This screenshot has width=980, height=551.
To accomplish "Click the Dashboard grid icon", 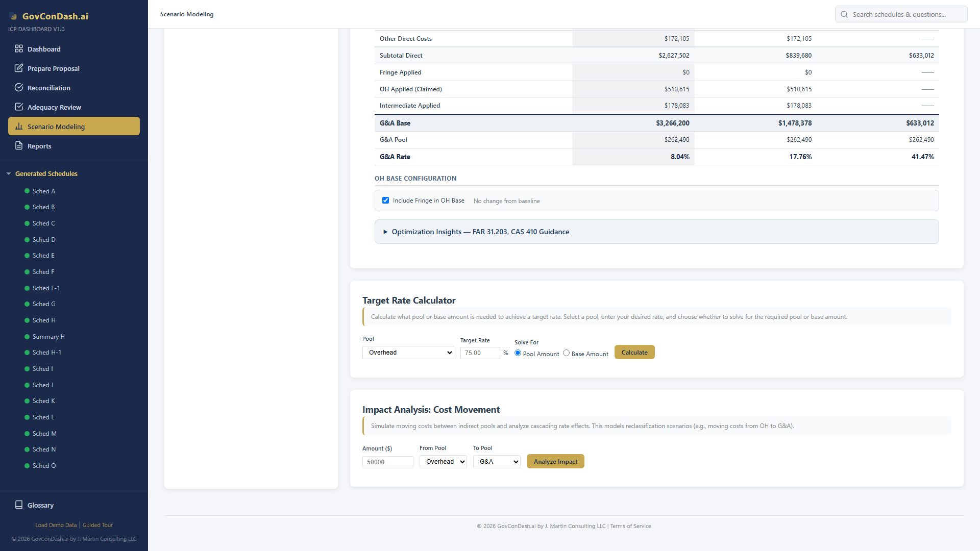I will [x=19, y=49].
